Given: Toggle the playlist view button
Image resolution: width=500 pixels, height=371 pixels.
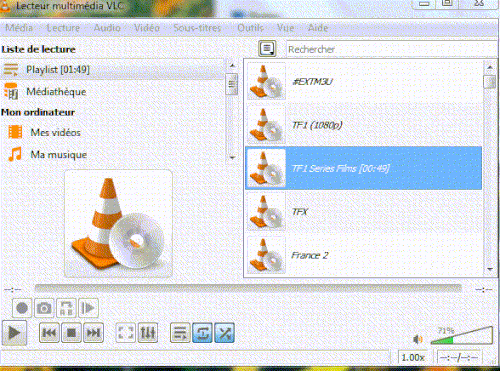Looking at the screenshot, I should pos(180,333).
